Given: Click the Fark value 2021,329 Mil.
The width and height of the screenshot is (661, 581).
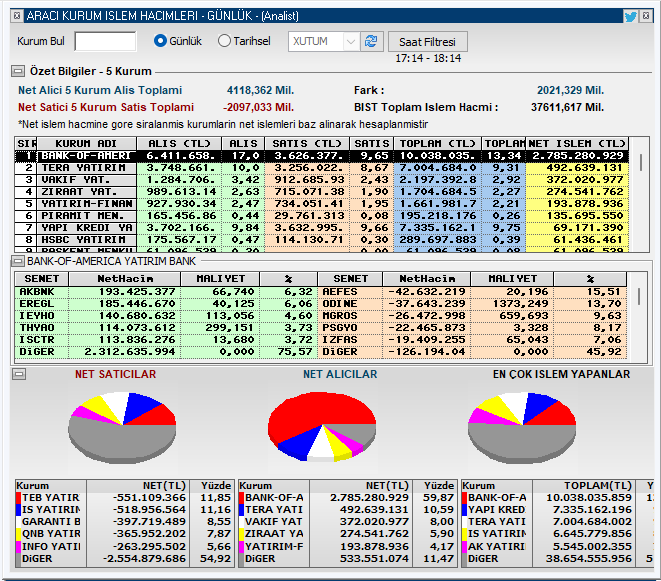Looking at the screenshot, I should [570, 90].
